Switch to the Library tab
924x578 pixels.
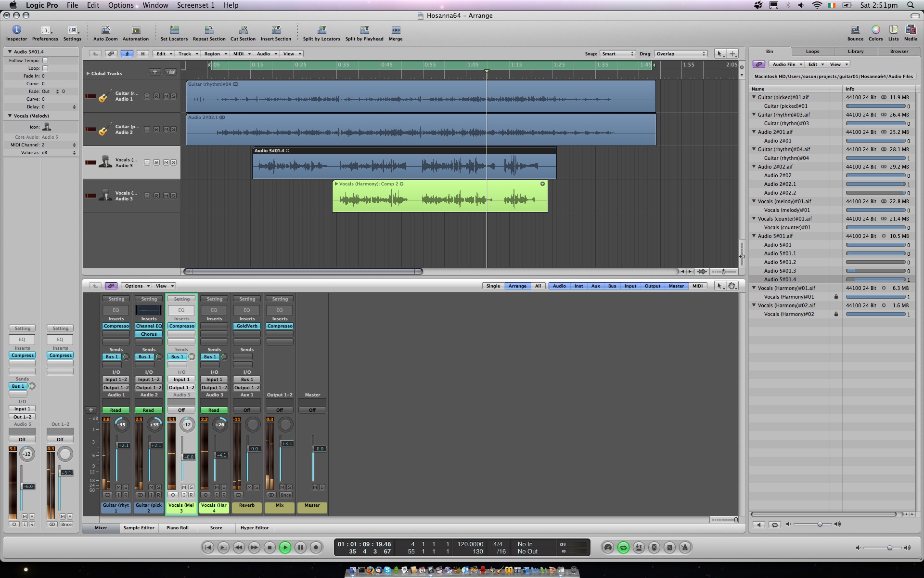[x=855, y=51]
